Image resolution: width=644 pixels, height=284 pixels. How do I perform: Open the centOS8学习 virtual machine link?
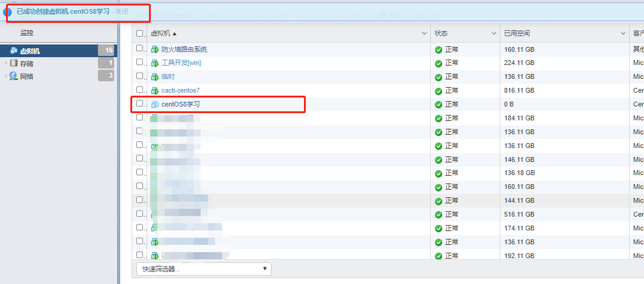click(x=180, y=105)
